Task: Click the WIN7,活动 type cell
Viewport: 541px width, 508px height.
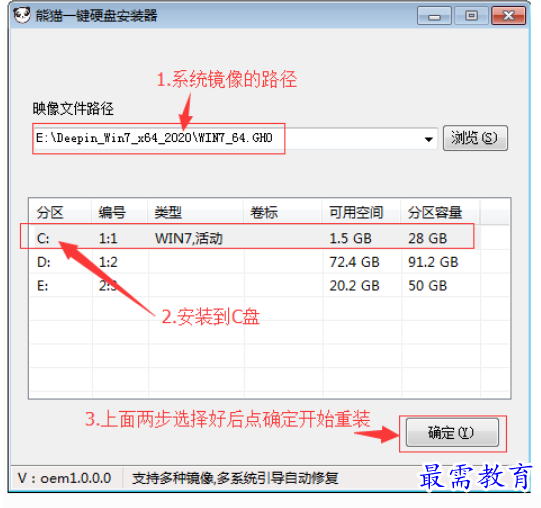Action: point(189,238)
